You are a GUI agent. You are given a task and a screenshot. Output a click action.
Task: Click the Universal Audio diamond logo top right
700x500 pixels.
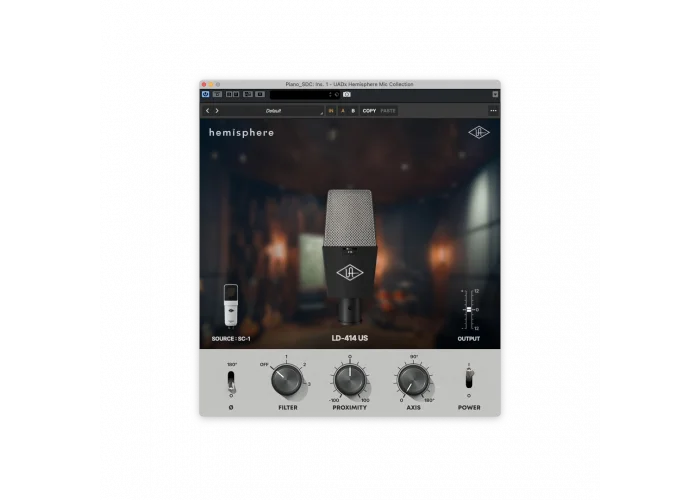pyautogui.click(x=479, y=132)
